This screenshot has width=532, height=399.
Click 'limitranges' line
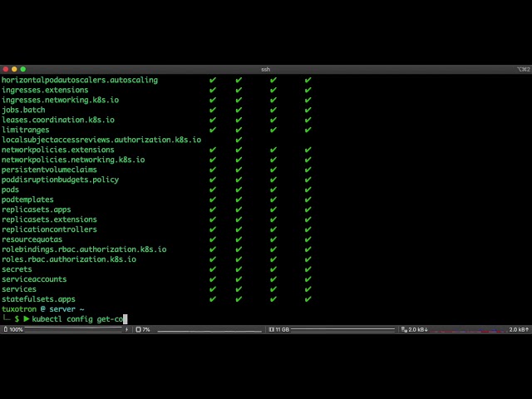[x=26, y=130]
